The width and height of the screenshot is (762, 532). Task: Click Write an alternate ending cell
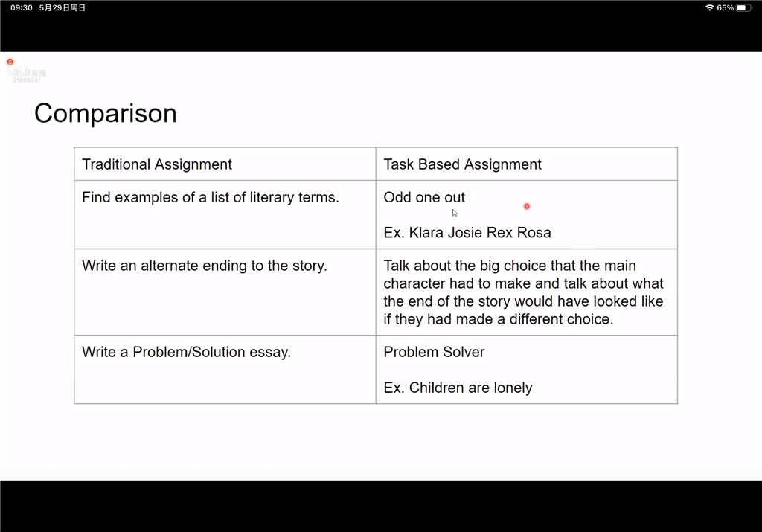click(225, 292)
